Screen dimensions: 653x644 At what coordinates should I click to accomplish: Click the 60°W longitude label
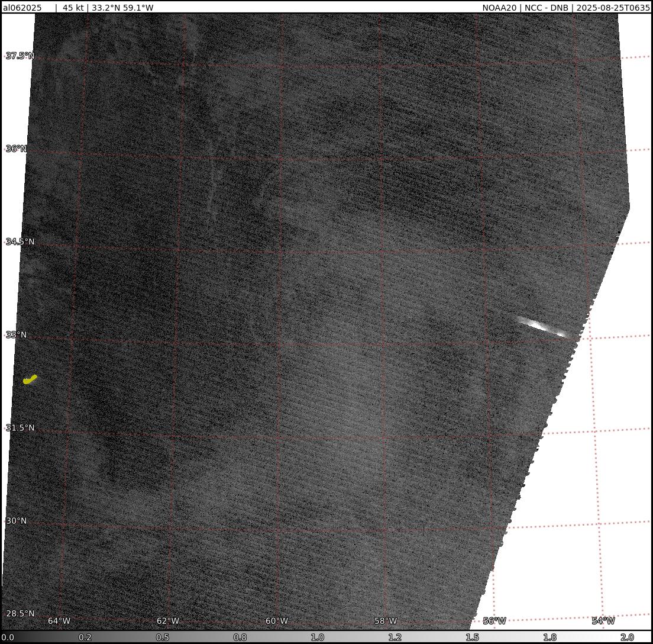pos(277,621)
